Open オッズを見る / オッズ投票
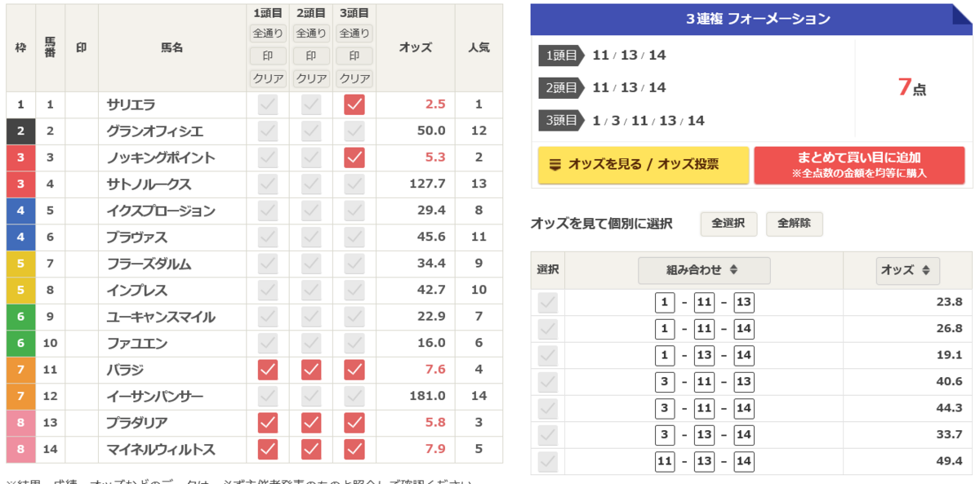The height and width of the screenshot is (484, 980). tap(644, 165)
